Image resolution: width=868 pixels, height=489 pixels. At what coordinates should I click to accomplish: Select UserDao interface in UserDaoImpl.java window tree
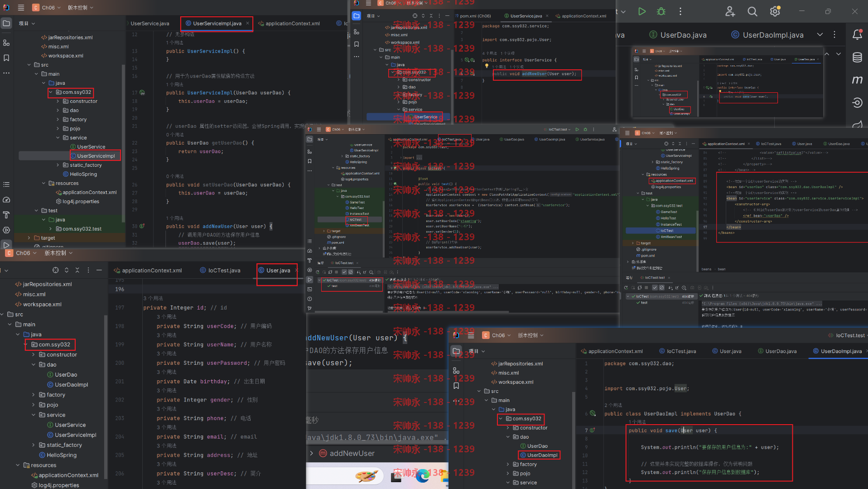point(534,446)
